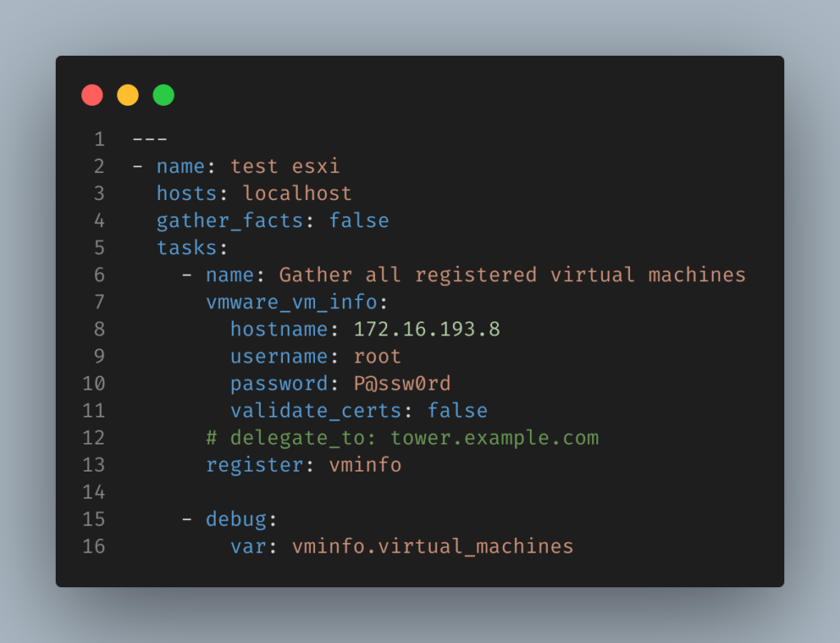
Task: Click the red close window dot
Action: 92,95
